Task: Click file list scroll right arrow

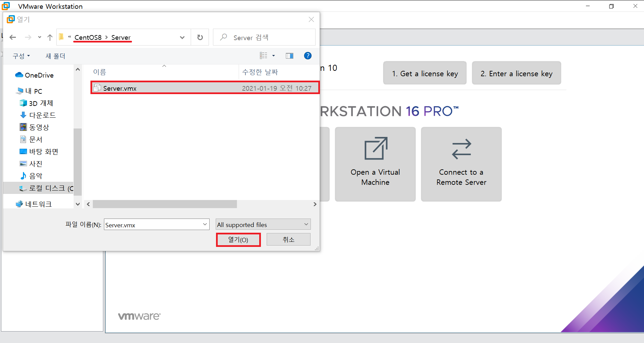Action: coord(315,204)
